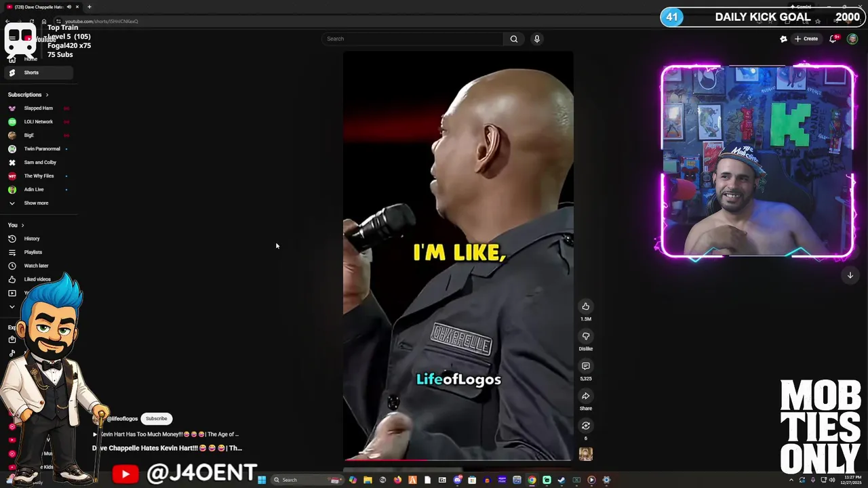This screenshot has height=488, width=868.
Task: Open Amazon Music from the taskbar
Action: (502, 480)
